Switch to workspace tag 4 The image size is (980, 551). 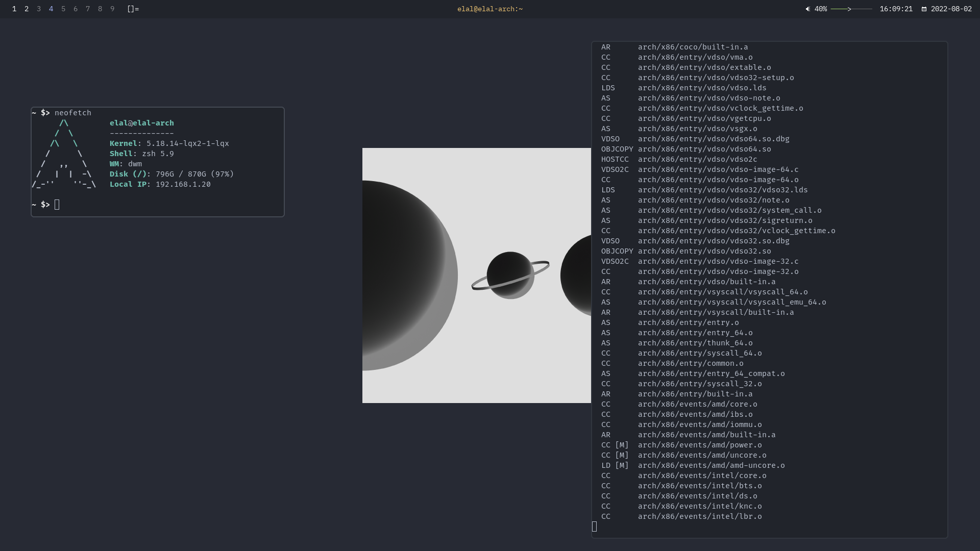[51, 9]
